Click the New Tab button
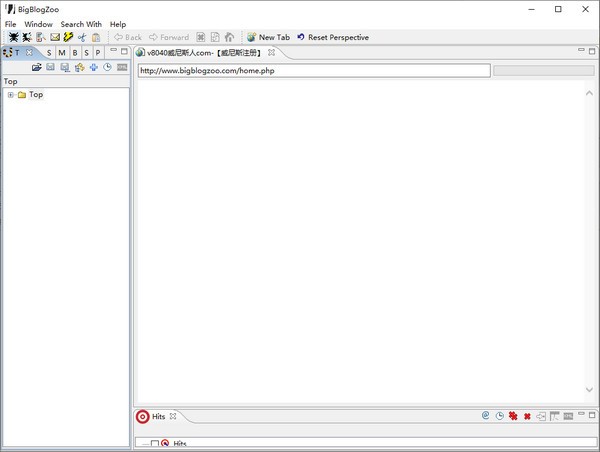600x452 pixels. pos(268,37)
